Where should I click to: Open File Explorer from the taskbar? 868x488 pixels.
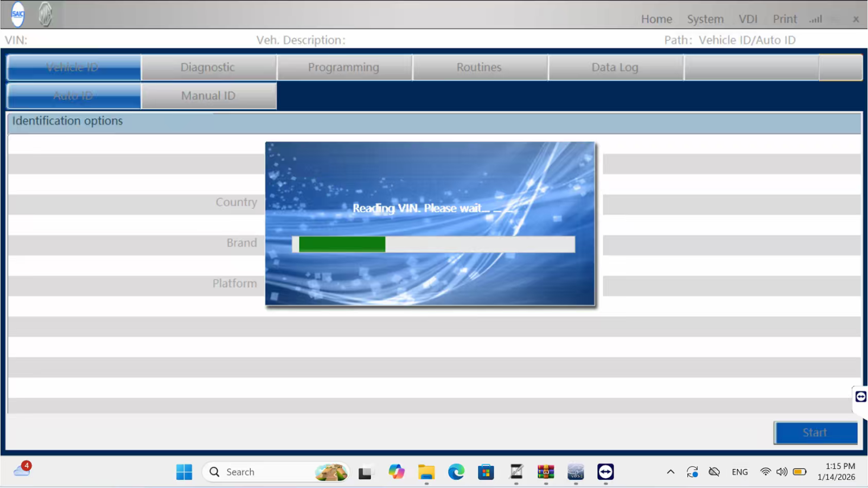point(426,472)
